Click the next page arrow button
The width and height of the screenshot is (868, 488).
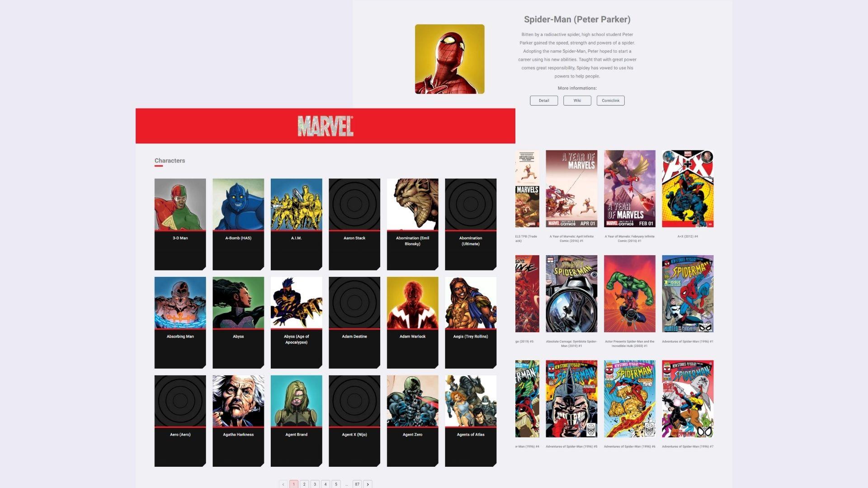(x=367, y=484)
